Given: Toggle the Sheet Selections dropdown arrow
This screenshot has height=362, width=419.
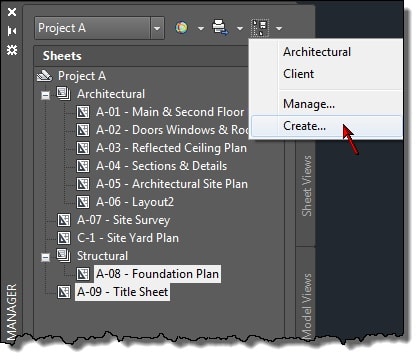Looking at the screenshot, I should [x=279, y=29].
